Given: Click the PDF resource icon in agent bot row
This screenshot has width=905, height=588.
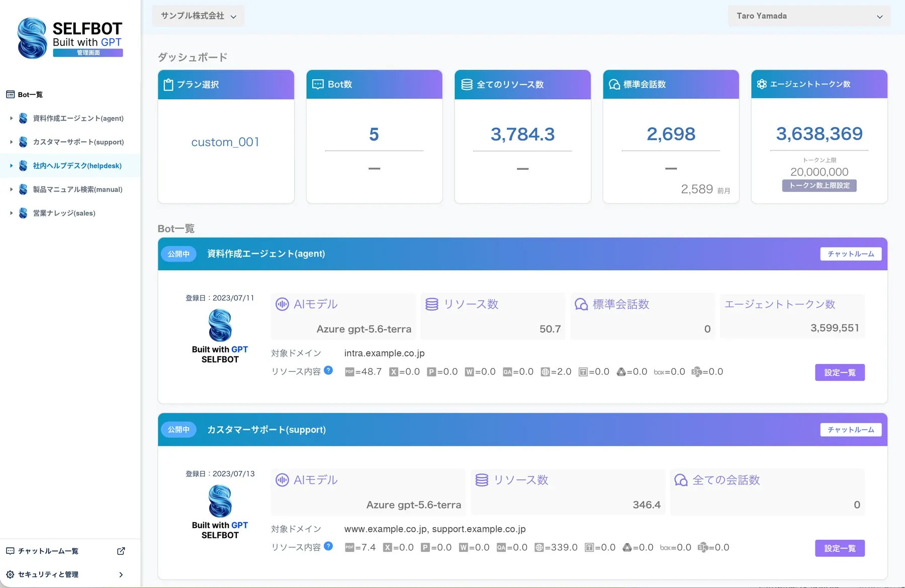Looking at the screenshot, I should pos(349,372).
